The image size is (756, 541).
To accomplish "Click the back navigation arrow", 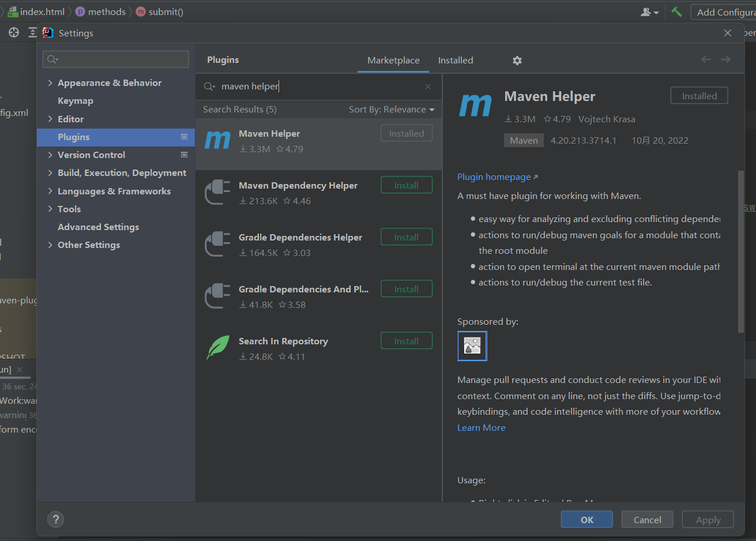I will tap(706, 59).
